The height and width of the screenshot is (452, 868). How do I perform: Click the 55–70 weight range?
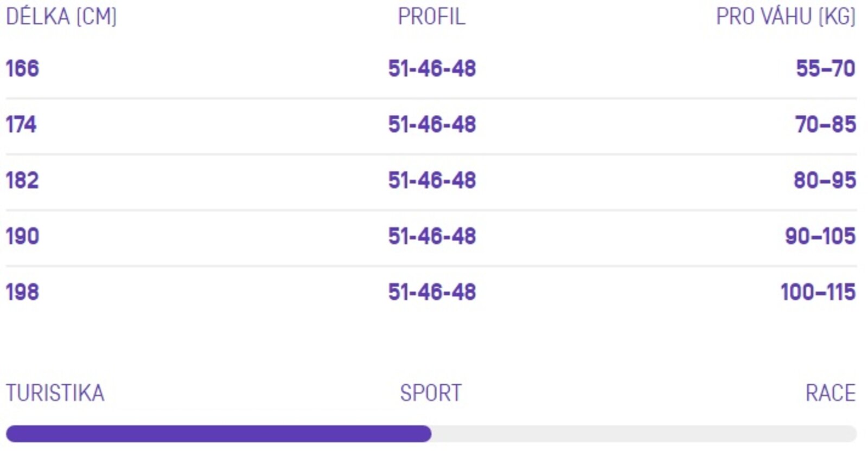click(x=826, y=69)
